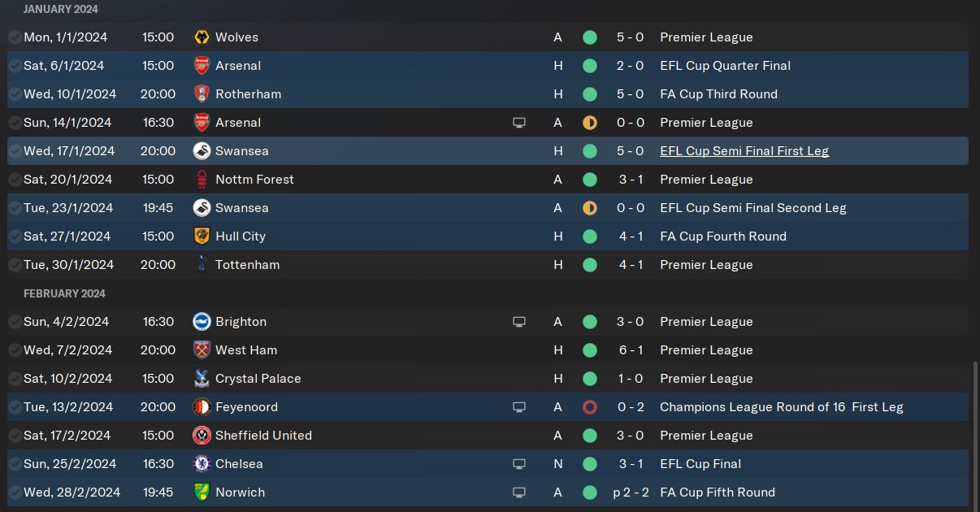The height and width of the screenshot is (512, 980).
Task: Open the 6 - 1 result against West Ham
Action: pos(631,350)
